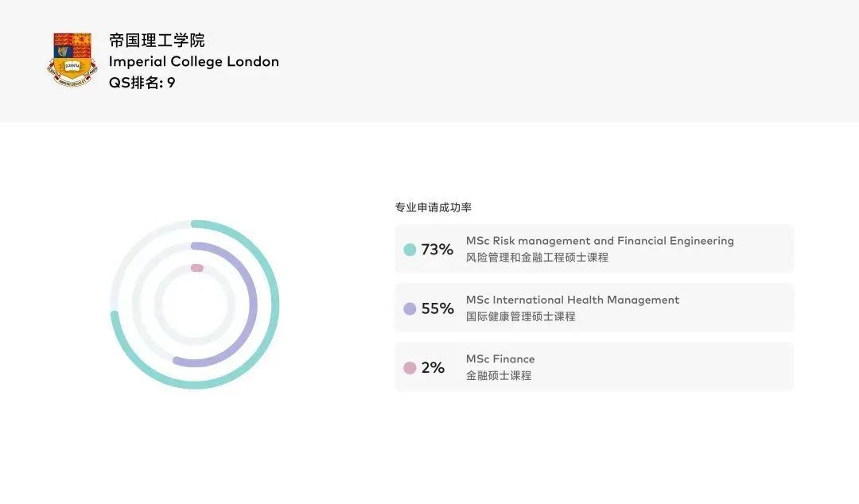
Task: Click the 73% success rate value
Action: point(437,250)
